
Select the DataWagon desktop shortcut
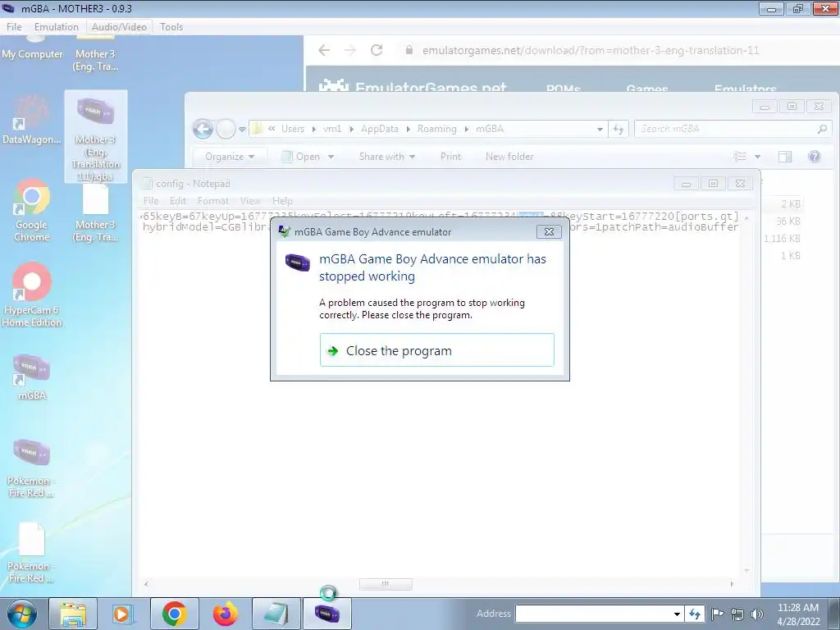[x=32, y=121]
